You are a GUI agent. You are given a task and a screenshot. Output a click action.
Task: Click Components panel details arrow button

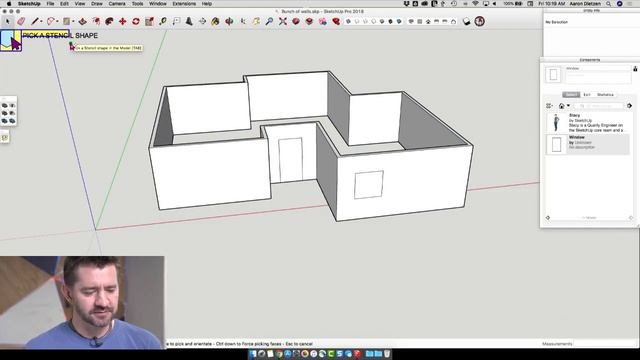pos(629,106)
